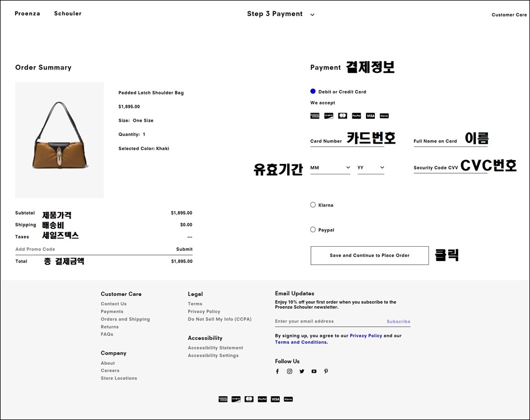Click Visa icon in footer

[x=275, y=400]
